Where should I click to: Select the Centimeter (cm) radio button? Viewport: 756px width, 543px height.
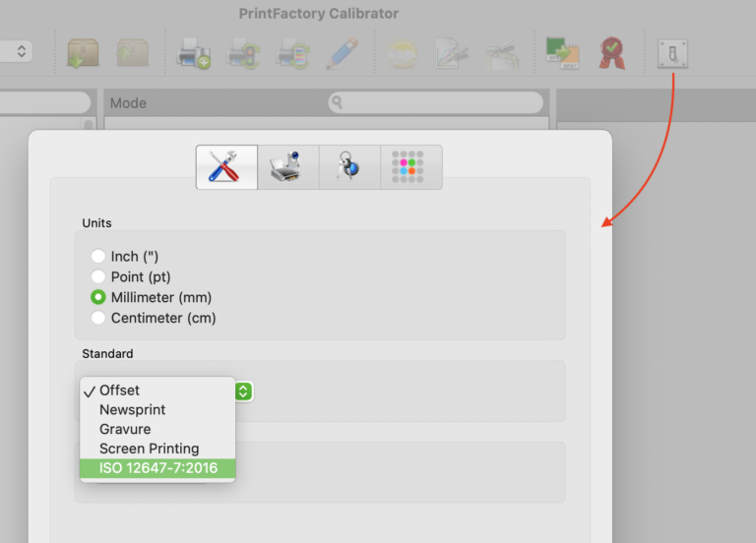[x=98, y=318]
